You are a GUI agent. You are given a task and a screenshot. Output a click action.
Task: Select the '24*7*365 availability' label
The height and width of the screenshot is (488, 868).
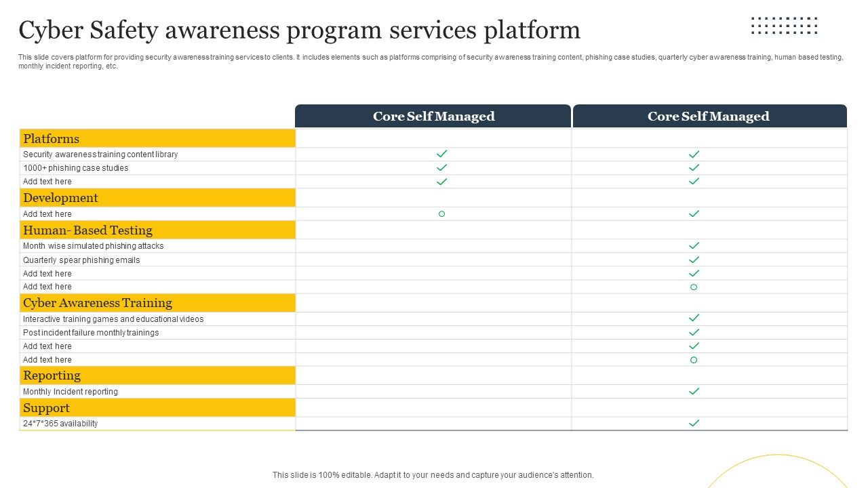[x=60, y=424]
